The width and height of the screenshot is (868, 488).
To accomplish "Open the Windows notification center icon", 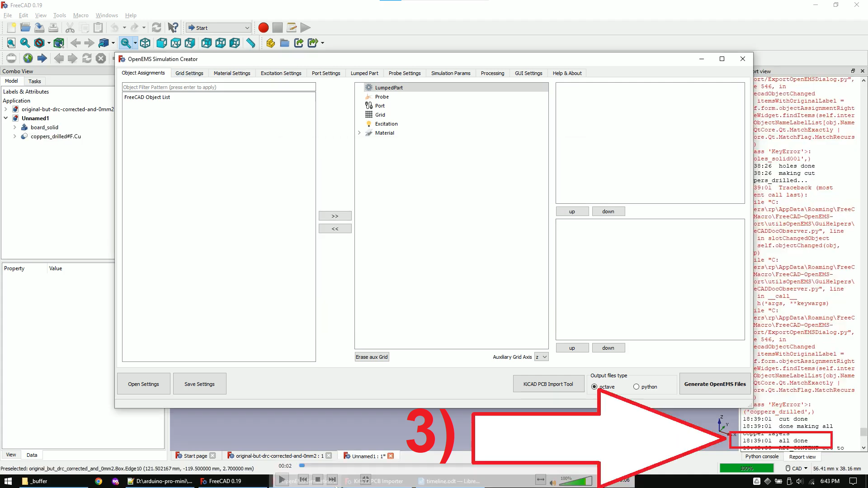I will pyautogui.click(x=853, y=481).
